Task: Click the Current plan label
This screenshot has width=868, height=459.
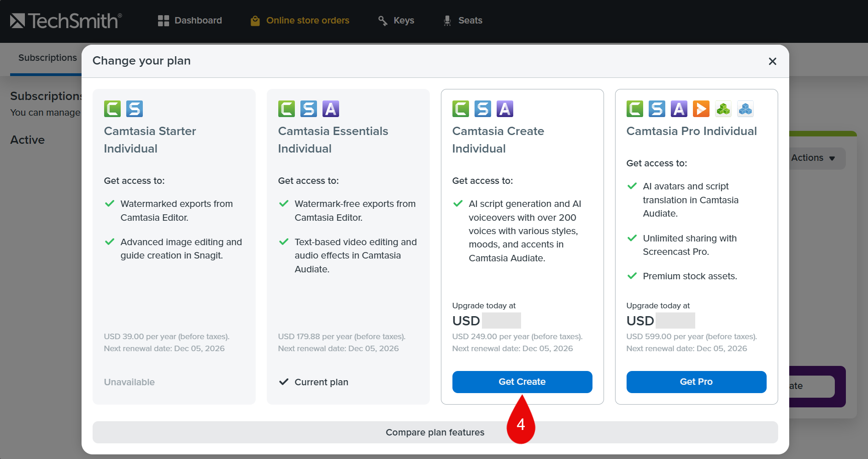Action: (x=322, y=382)
